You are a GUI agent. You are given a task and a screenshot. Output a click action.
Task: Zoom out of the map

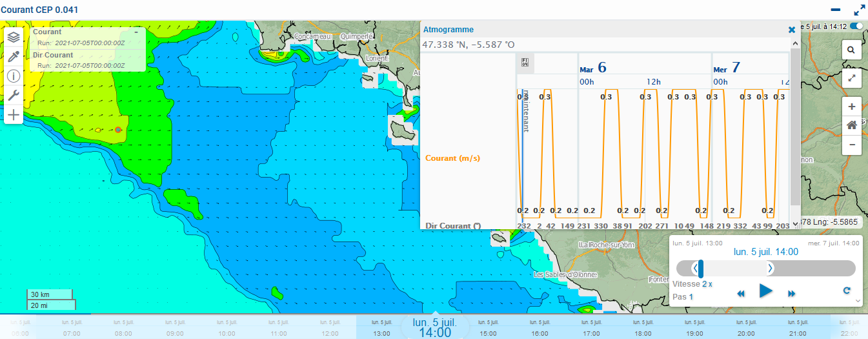(852, 145)
